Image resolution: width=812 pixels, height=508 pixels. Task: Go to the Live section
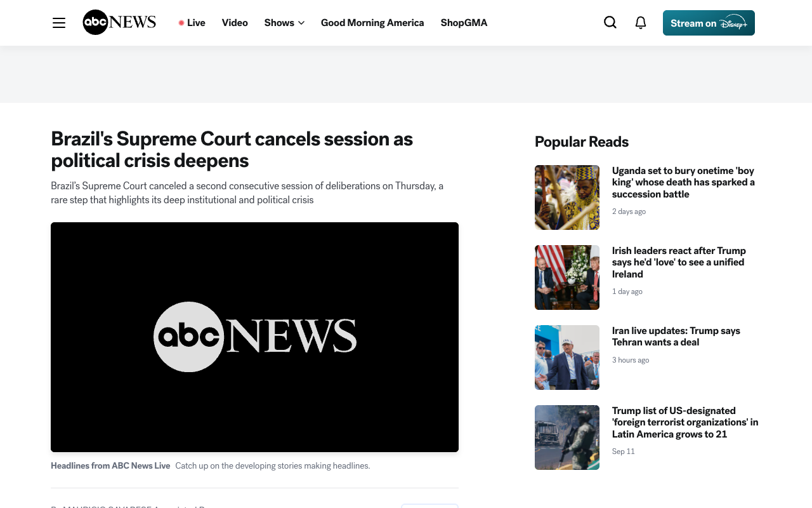coord(196,23)
